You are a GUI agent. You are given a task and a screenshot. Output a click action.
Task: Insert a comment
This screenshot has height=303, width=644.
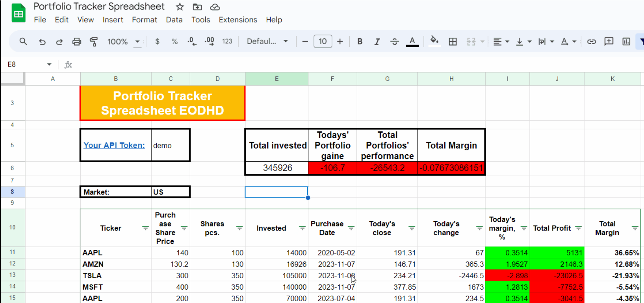tap(609, 41)
